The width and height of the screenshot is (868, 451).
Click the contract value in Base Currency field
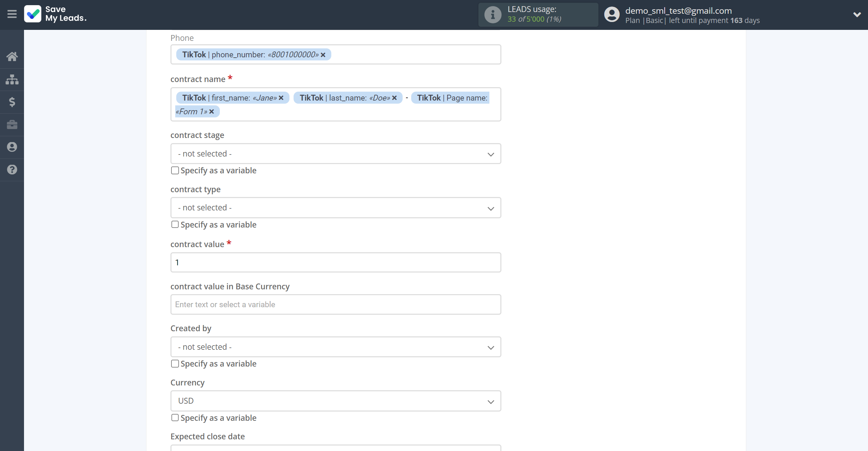pyautogui.click(x=336, y=304)
